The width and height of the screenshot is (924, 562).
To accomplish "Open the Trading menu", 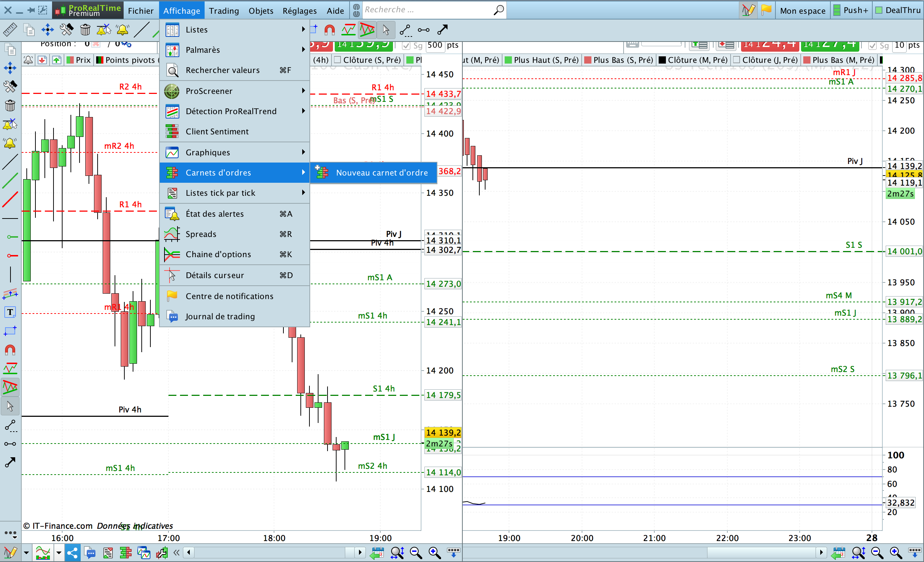I will tap(223, 10).
